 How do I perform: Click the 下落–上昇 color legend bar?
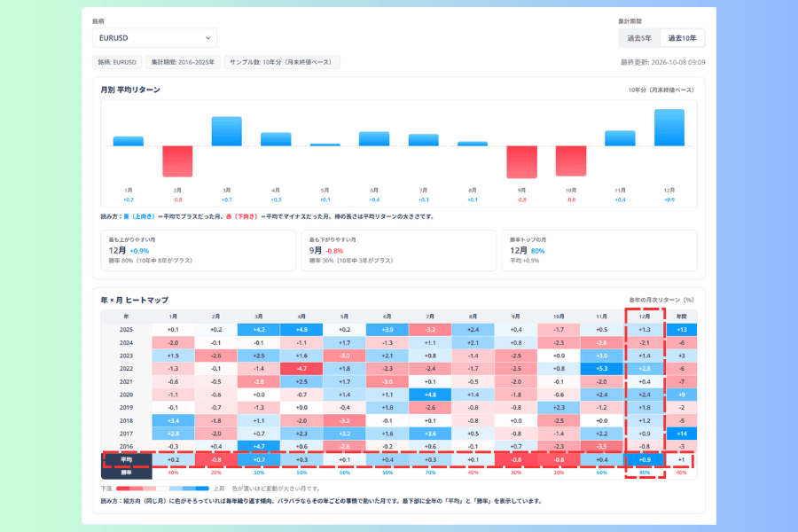point(162,489)
